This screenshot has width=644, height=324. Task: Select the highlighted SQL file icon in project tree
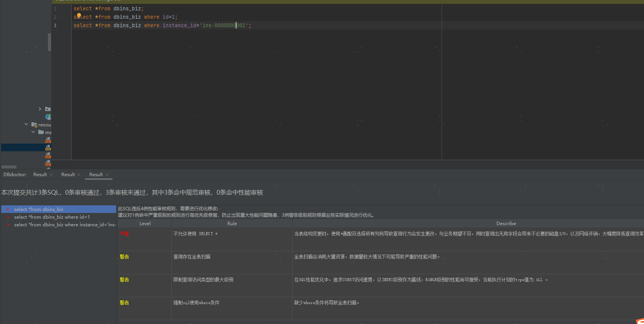tap(48, 147)
